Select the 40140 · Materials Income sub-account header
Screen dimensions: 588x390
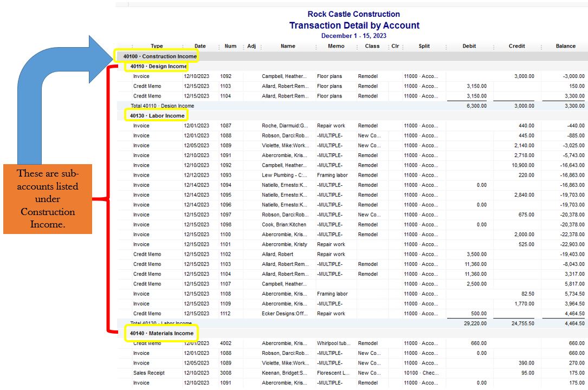point(161,333)
